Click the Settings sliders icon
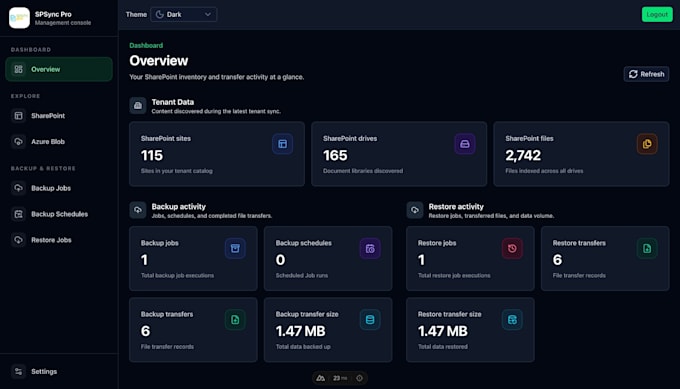 18,372
